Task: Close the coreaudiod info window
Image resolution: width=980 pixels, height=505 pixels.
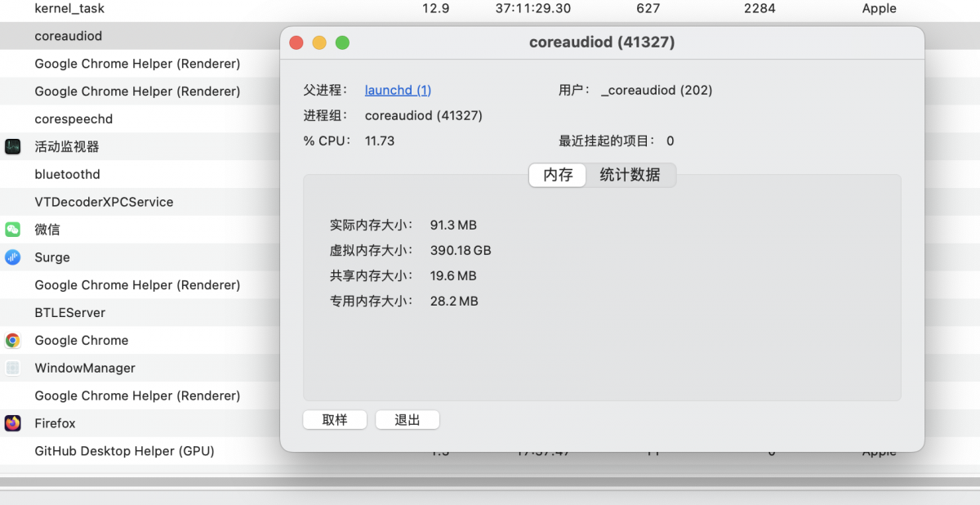Action: [x=296, y=42]
